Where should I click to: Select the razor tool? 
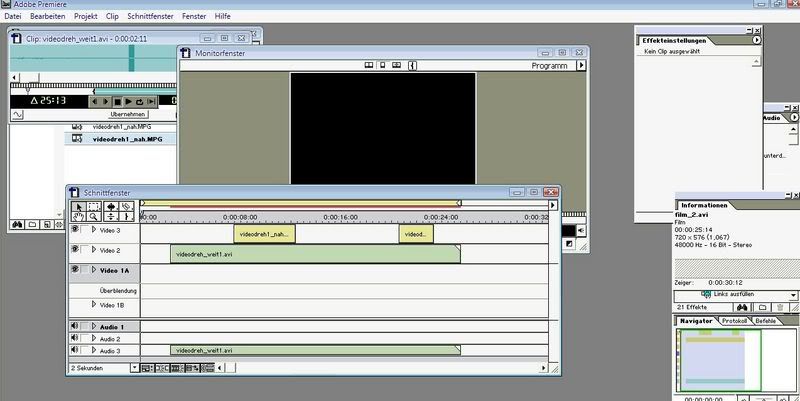[x=126, y=207]
